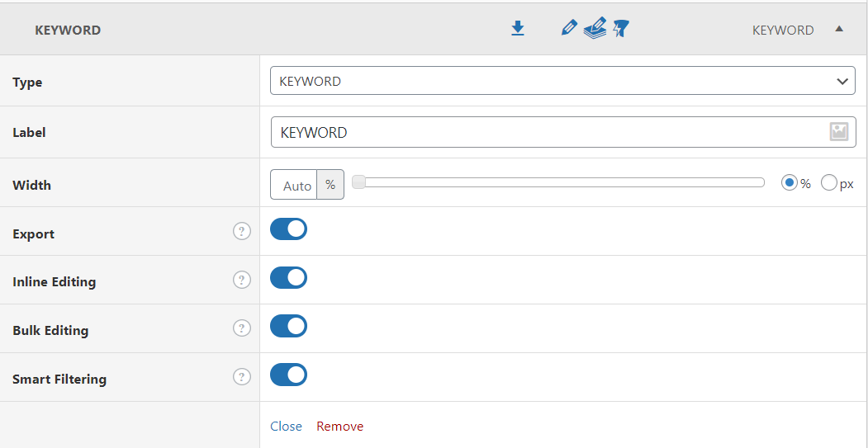Turn off the Inline Editing switch
Screen dimensions: 868x448
click(289, 278)
